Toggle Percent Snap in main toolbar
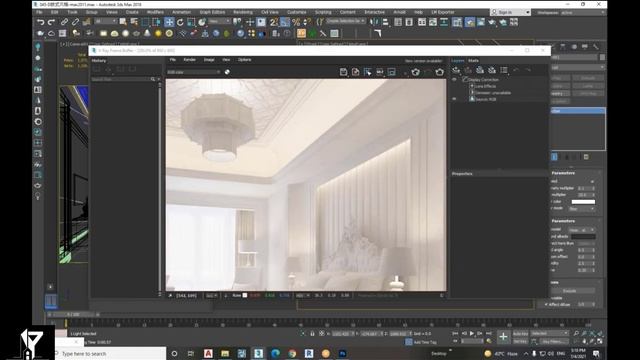The image size is (640, 360). tap(296, 22)
